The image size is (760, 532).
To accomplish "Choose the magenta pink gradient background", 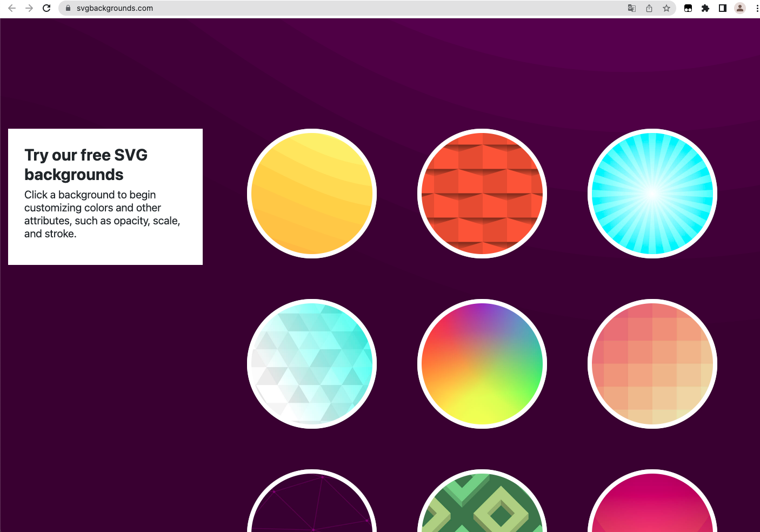I will [652, 502].
